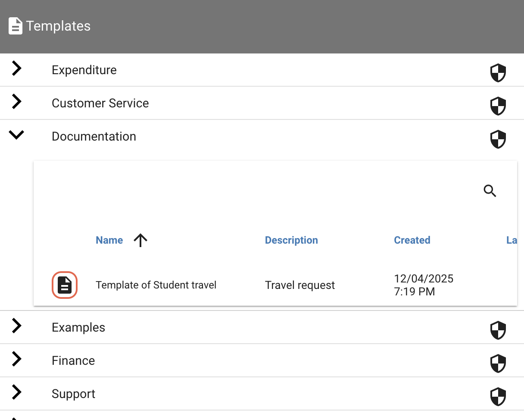The height and width of the screenshot is (420, 524).
Task: Expand the Examples category
Action: 16,326
